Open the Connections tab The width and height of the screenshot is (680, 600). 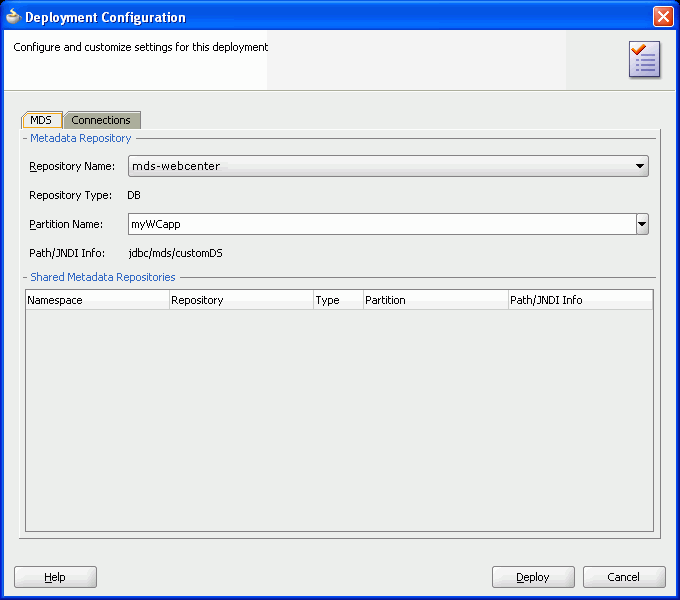click(x=101, y=120)
